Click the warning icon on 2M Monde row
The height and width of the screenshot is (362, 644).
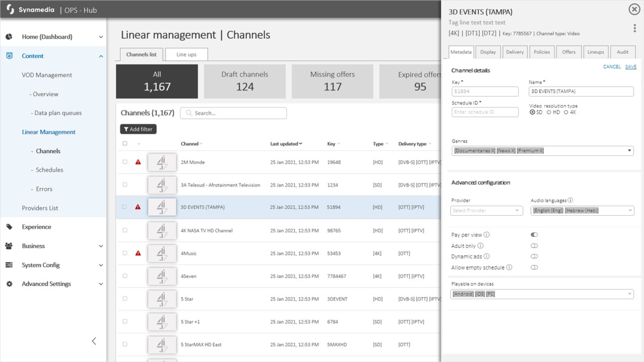coord(138,162)
